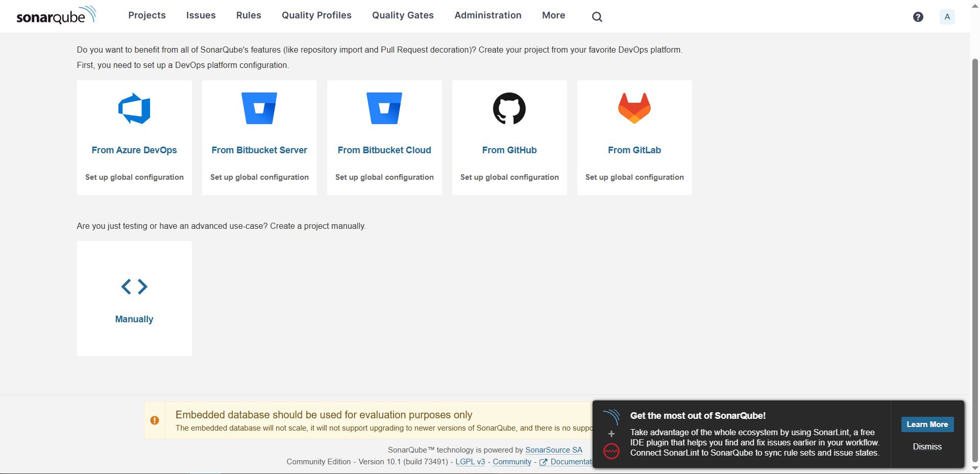Click the Azure DevOps logo icon
Screen dimensions: 980x474
[134, 108]
